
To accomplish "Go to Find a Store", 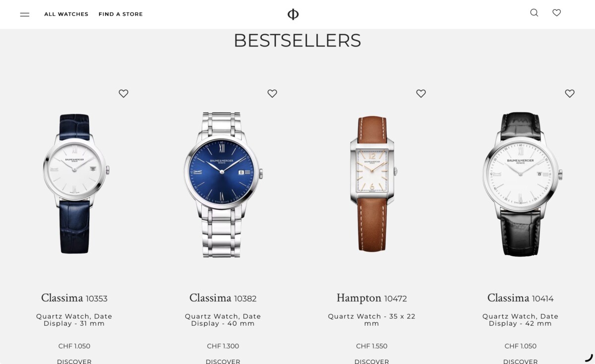I will click(x=120, y=14).
